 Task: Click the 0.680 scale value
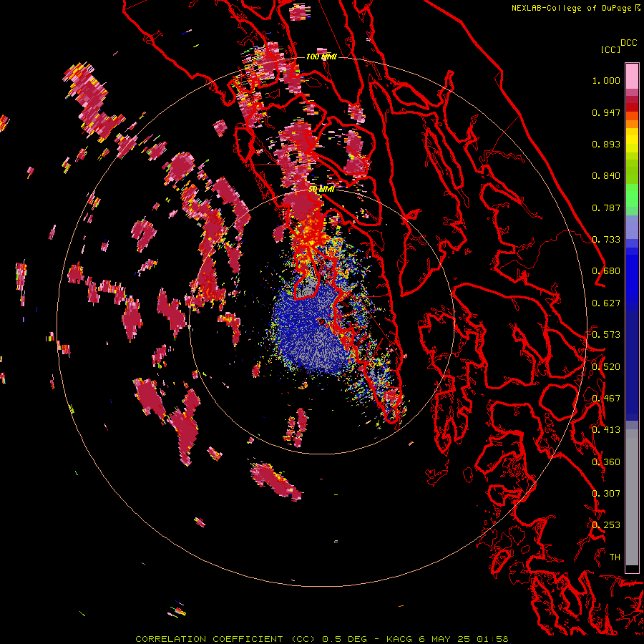606,271
